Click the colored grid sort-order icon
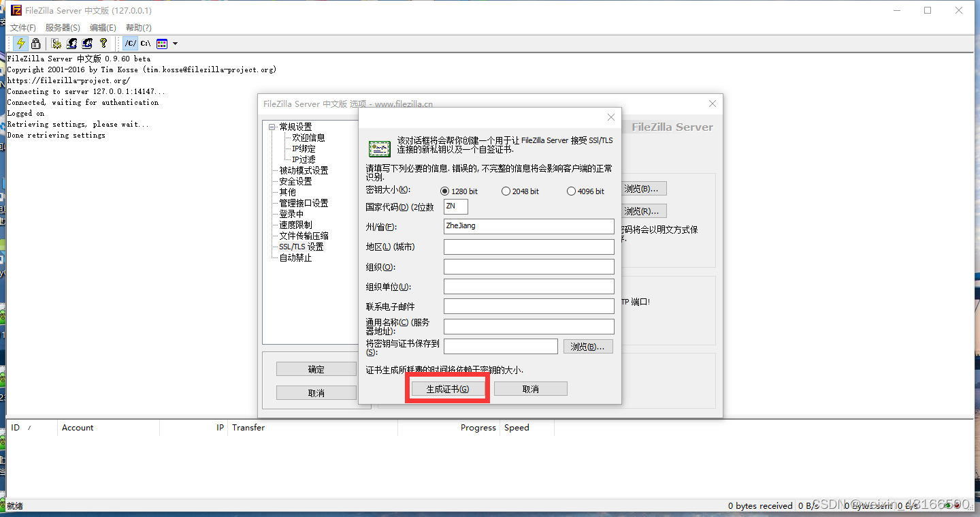980x517 pixels. (162, 44)
